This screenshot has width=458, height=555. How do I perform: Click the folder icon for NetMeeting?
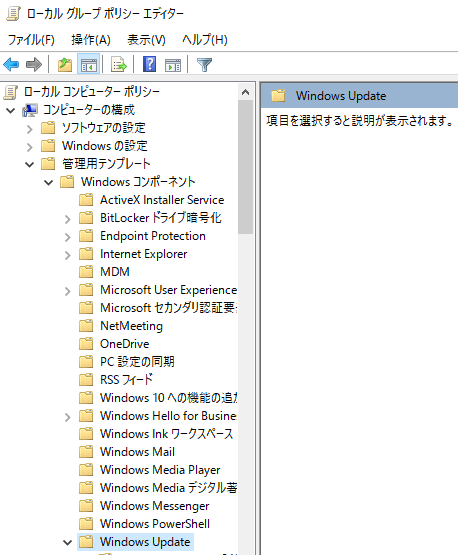[86, 326]
